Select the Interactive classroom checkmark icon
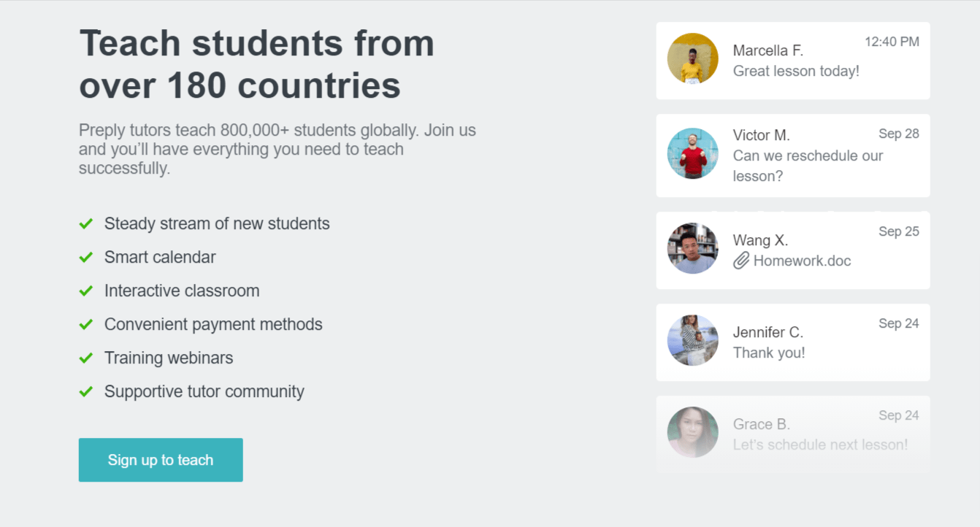 [86, 291]
